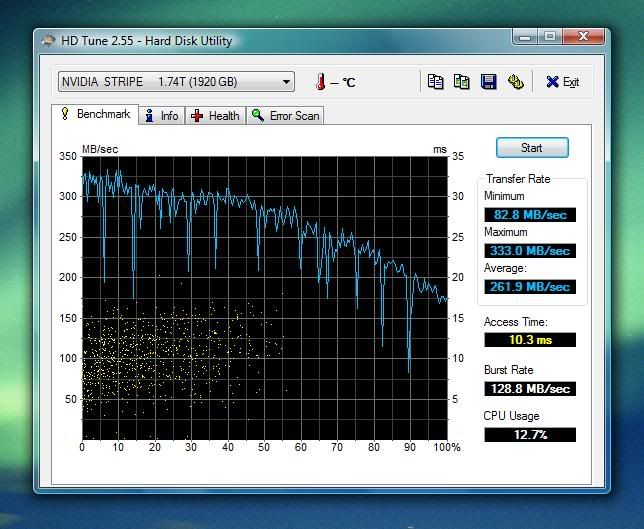Viewport: 644px width, 529px height.
Task: Click the CPU Usage label
Action: point(511,416)
